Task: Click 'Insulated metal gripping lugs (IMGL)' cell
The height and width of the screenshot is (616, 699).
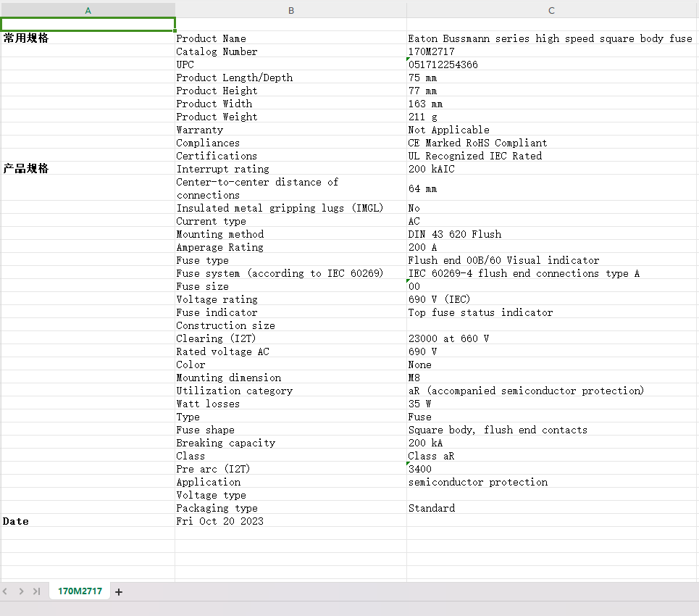Action: [290, 208]
